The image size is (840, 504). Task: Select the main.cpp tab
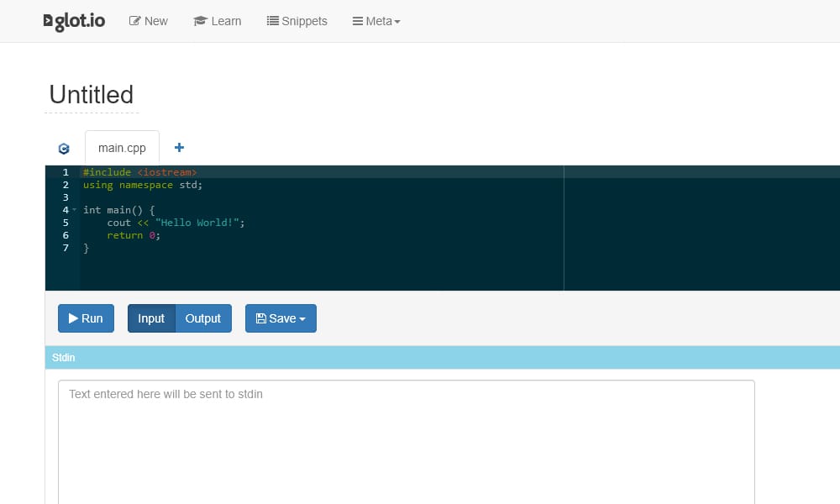click(x=122, y=148)
